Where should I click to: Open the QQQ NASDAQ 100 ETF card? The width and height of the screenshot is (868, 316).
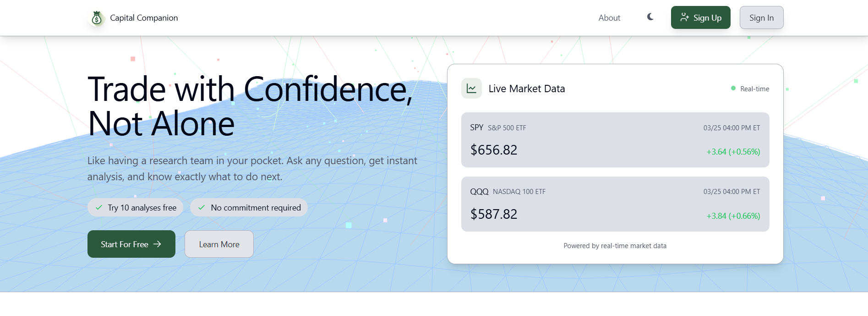click(615, 204)
